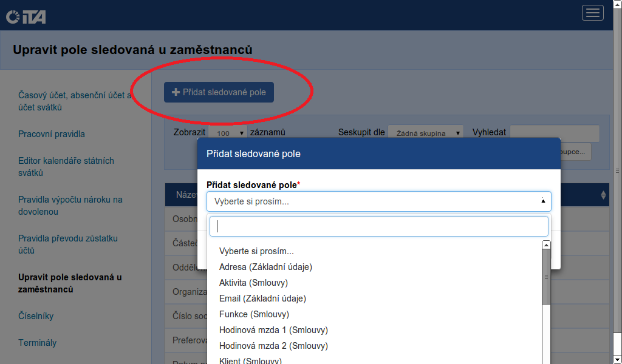Open Terminály sidebar link
This screenshot has height=364, width=622.
tap(37, 343)
